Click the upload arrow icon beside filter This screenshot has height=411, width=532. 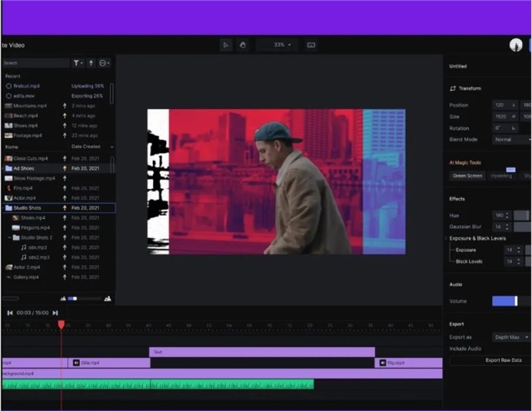pos(91,63)
